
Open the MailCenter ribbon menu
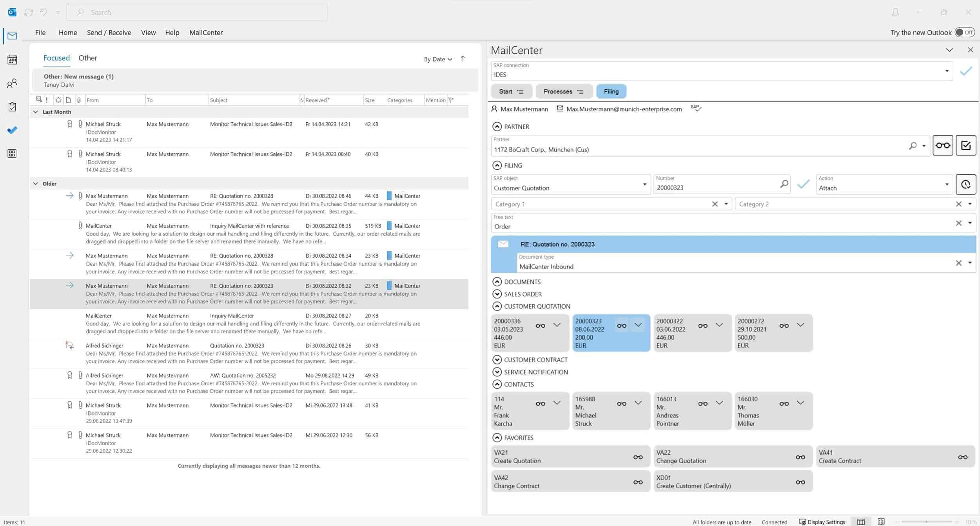coord(206,33)
